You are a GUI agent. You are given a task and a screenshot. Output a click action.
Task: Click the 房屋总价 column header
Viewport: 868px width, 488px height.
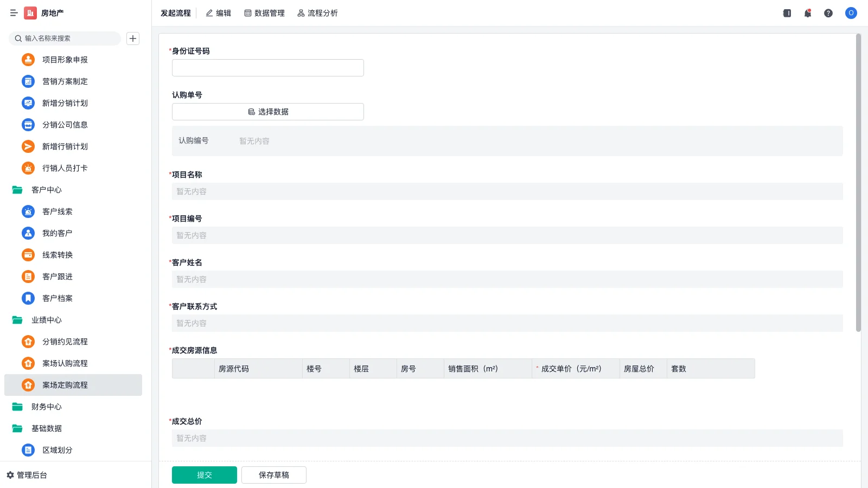(x=643, y=369)
